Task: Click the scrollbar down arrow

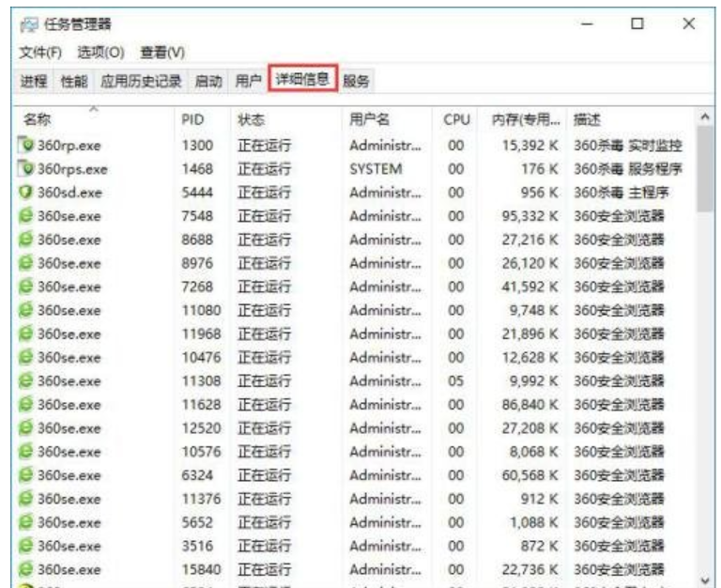Action: (x=708, y=580)
